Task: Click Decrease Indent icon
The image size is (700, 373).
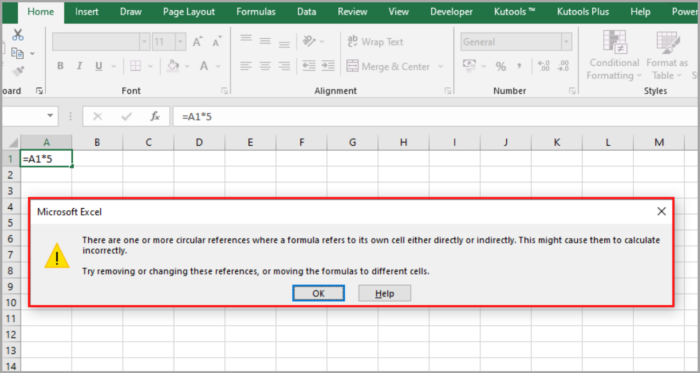Action: (309, 66)
